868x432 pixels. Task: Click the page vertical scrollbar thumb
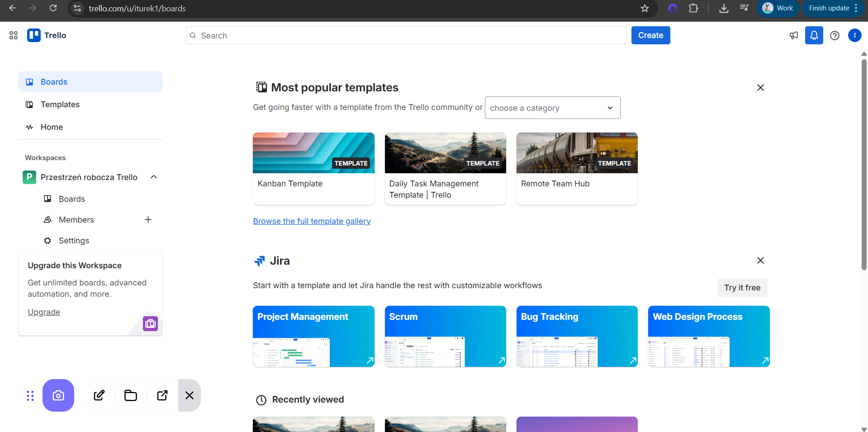(864, 165)
